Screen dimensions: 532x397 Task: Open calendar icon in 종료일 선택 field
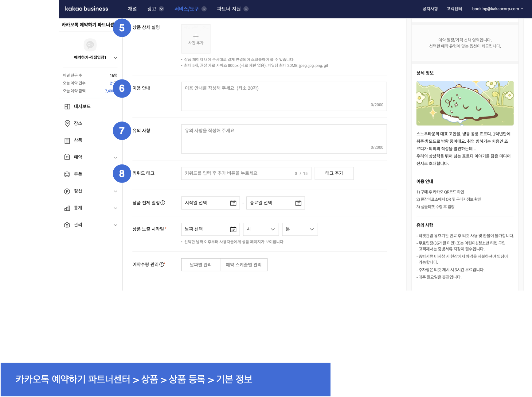click(x=298, y=203)
